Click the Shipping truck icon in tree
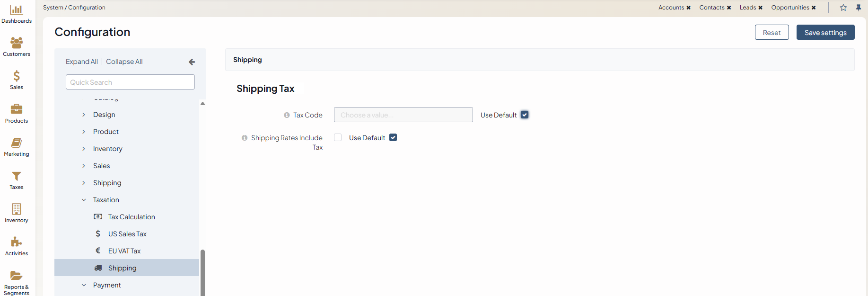Image resolution: width=868 pixels, height=296 pixels. [98, 268]
